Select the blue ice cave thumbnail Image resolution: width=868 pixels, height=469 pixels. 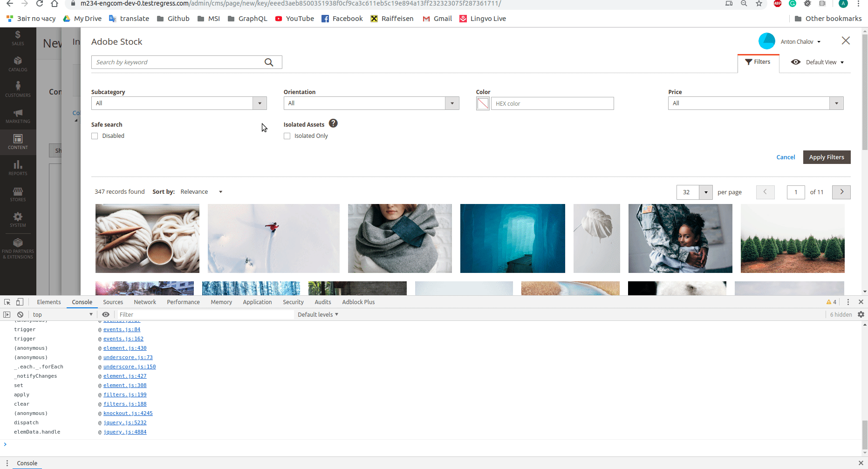(513, 238)
